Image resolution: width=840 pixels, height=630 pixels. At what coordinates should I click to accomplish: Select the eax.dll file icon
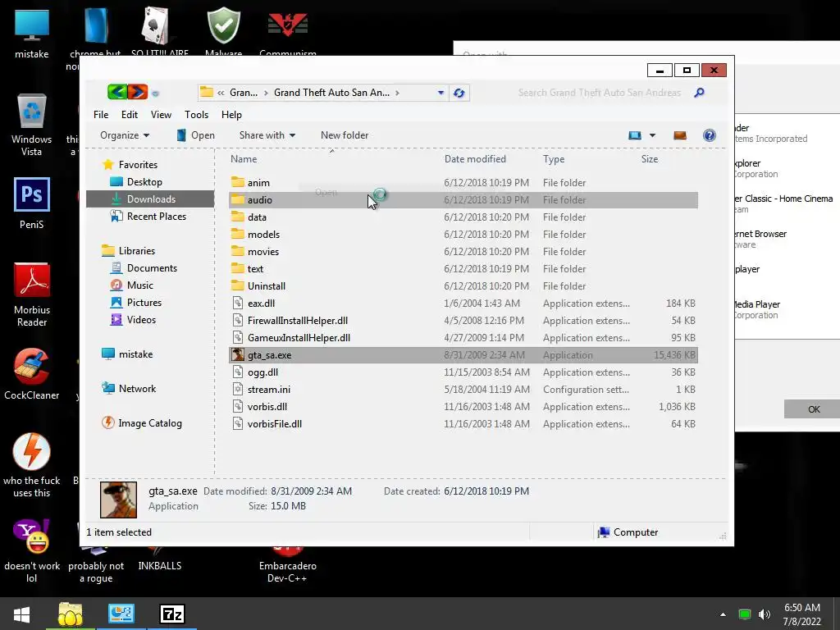pos(238,304)
